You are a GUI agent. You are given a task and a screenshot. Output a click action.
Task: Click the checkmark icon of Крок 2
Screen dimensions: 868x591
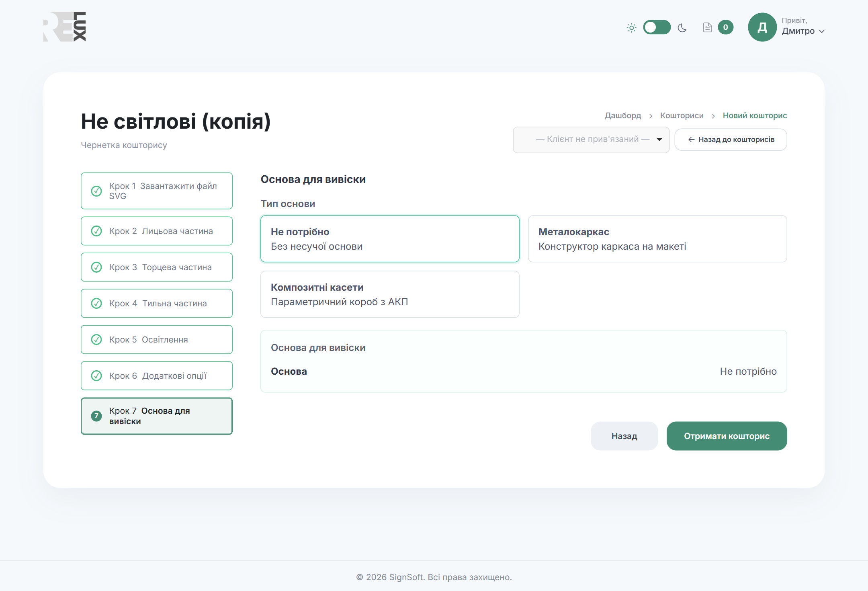(96, 231)
